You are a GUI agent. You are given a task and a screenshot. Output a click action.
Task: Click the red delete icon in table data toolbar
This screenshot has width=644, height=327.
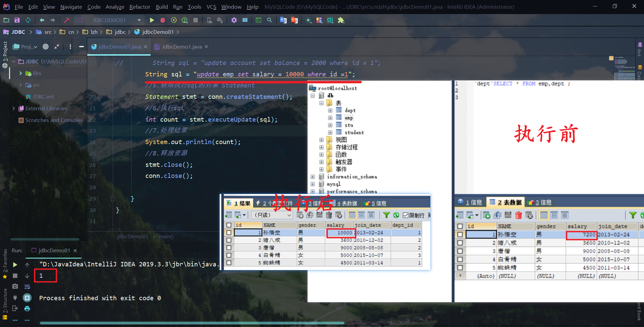(x=519, y=215)
